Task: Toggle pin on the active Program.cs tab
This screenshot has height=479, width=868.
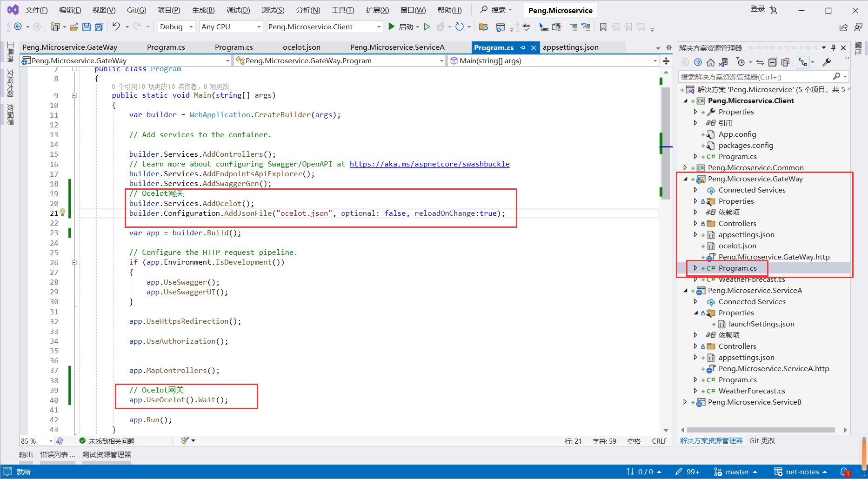Action: click(x=522, y=47)
